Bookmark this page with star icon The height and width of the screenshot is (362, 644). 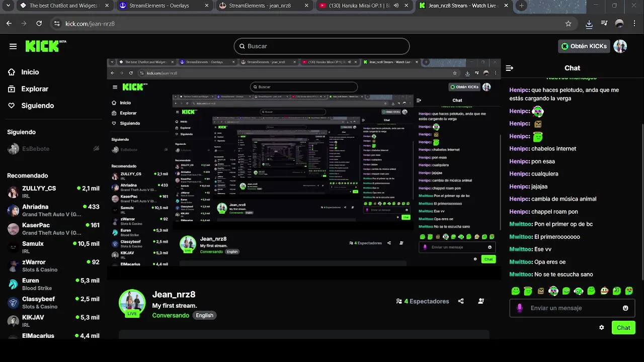coord(568,24)
